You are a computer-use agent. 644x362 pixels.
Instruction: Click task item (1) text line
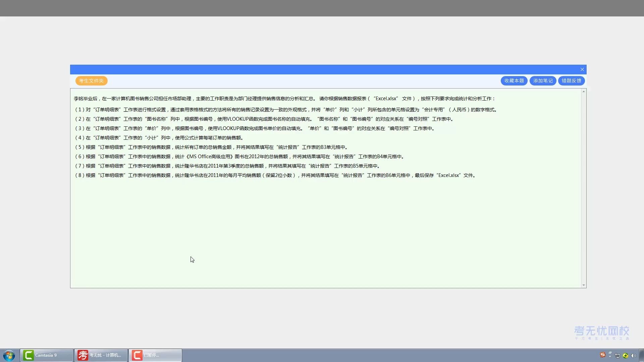pos(285,110)
